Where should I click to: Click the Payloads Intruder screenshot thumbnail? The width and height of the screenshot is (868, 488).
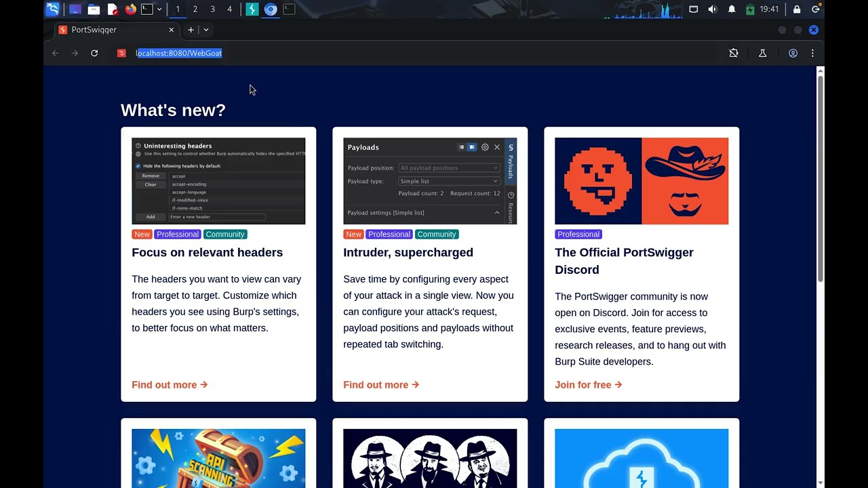pyautogui.click(x=430, y=181)
